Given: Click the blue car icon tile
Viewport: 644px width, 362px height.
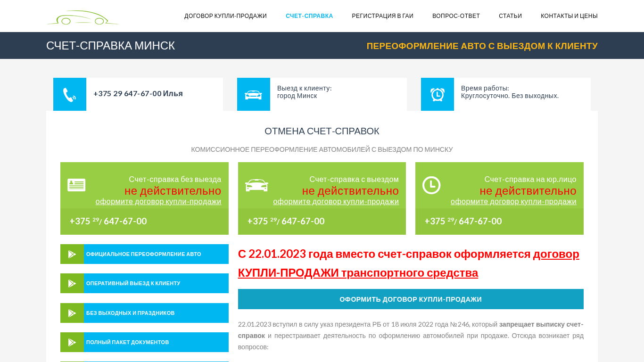Looking at the screenshot, I should (254, 94).
